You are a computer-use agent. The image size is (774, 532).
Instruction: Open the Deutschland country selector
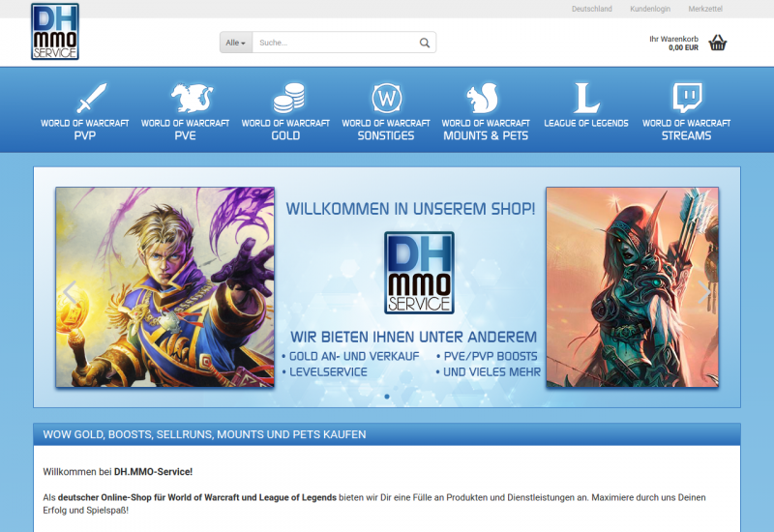coord(591,9)
